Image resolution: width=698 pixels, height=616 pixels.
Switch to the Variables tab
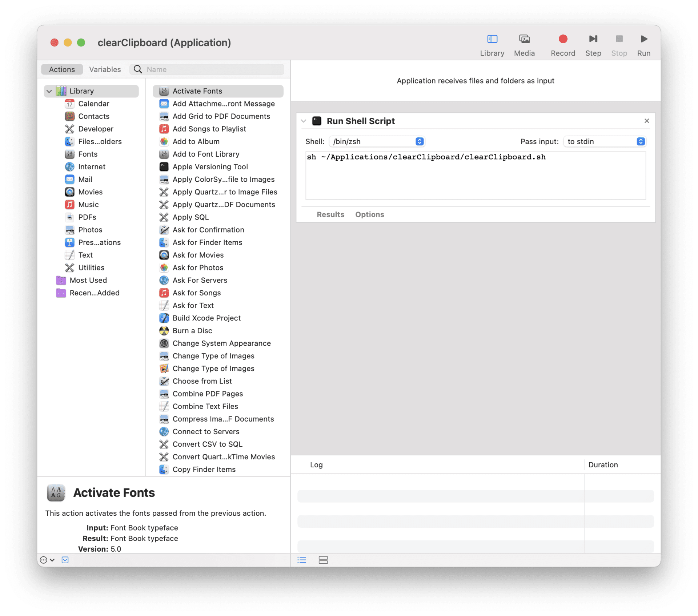click(105, 69)
